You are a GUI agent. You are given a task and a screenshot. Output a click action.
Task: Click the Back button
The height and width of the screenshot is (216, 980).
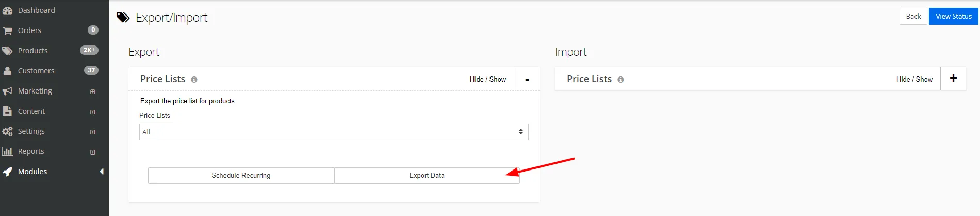[x=913, y=17]
